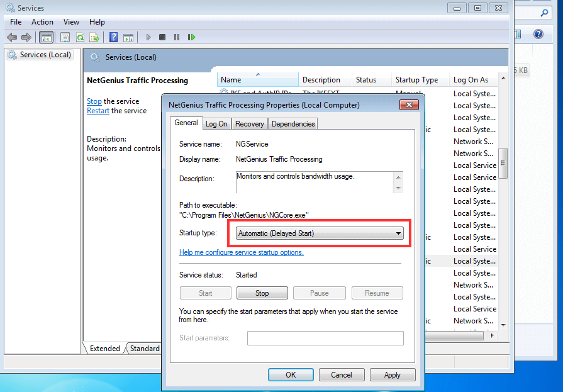Click the Cancel button
Image resolution: width=563 pixels, height=392 pixels.
[x=342, y=375]
